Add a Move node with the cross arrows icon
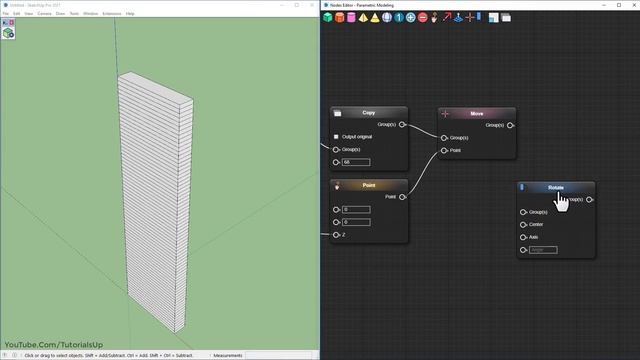 coord(470,18)
